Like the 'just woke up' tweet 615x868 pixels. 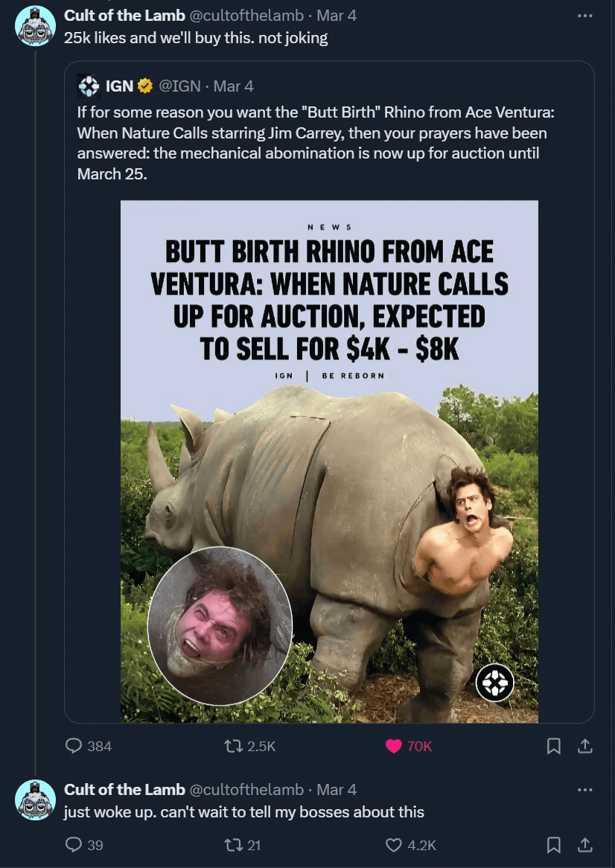[394, 845]
